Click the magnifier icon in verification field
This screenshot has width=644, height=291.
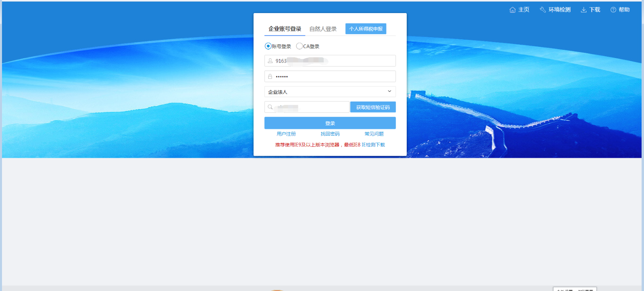(x=270, y=107)
